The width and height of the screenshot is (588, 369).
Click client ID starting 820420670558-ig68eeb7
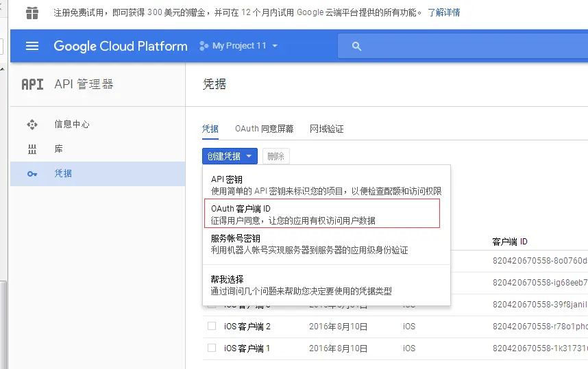tap(540, 283)
